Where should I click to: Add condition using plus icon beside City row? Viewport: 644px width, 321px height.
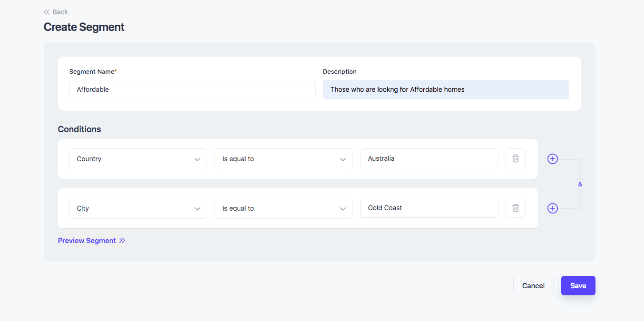point(552,208)
